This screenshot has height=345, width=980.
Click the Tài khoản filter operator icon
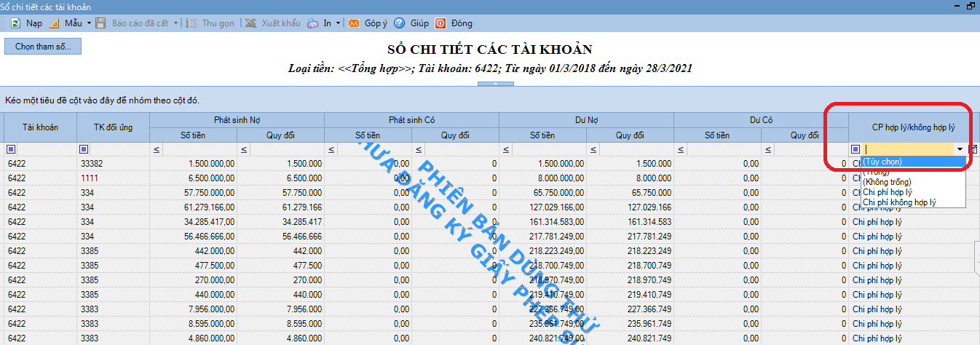coord(11,149)
